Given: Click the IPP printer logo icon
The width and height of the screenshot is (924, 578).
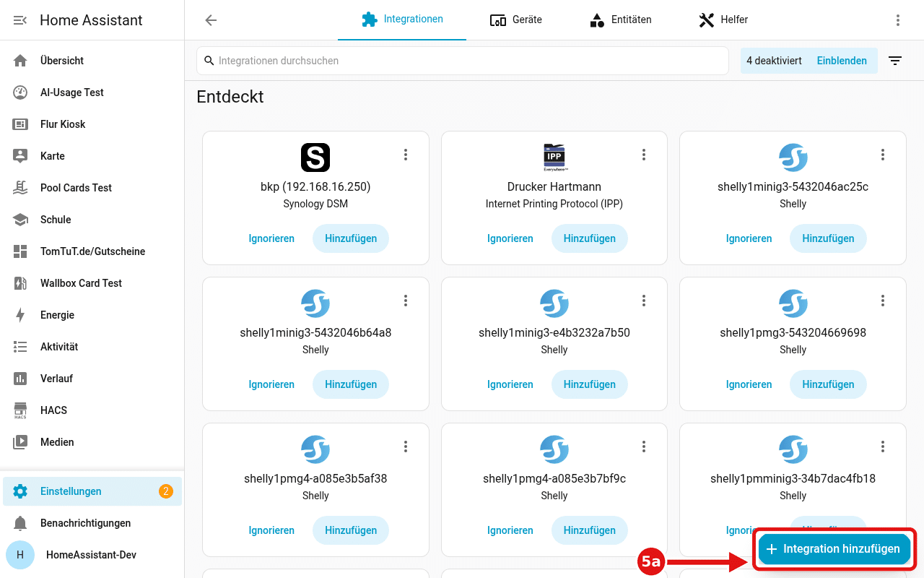Looking at the screenshot, I should (554, 158).
